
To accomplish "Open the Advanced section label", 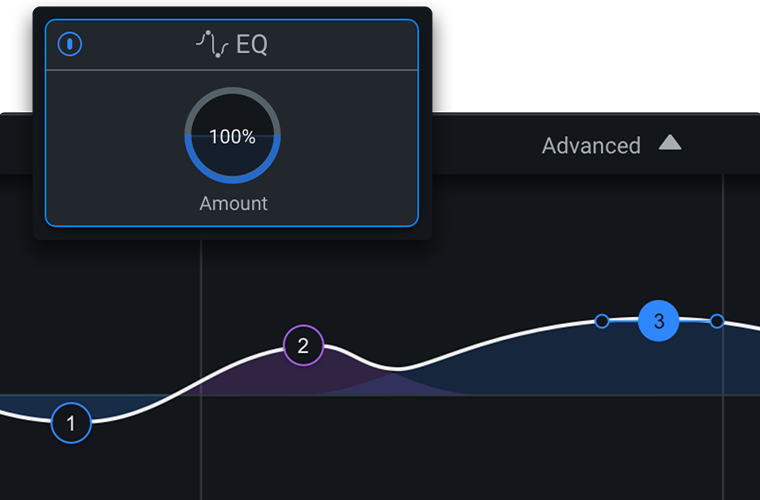I will pyautogui.click(x=591, y=145).
